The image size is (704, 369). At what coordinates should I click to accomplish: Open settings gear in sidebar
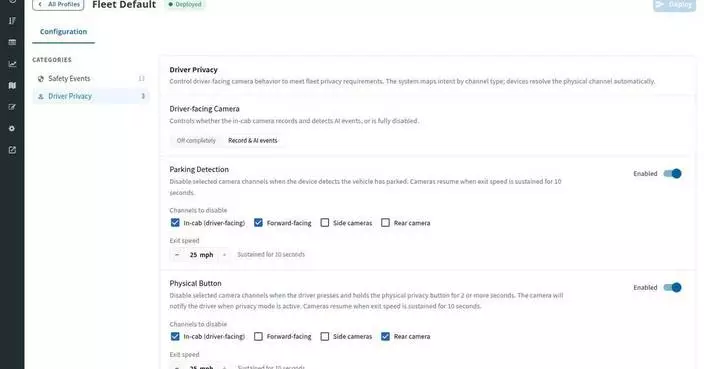tap(12, 128)
